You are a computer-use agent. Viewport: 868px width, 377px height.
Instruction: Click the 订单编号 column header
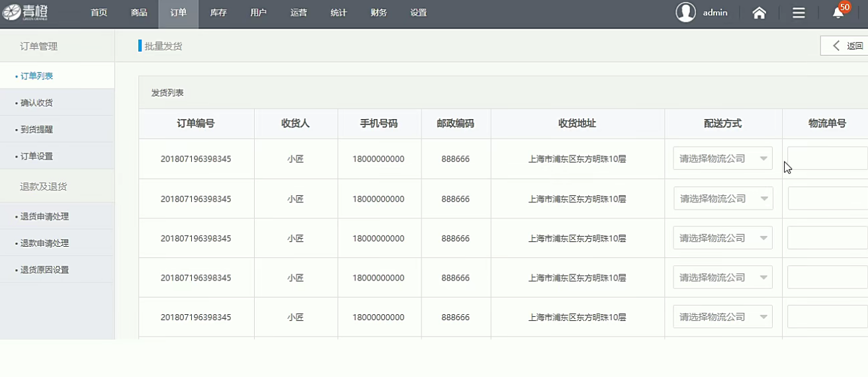coord(196,124)
